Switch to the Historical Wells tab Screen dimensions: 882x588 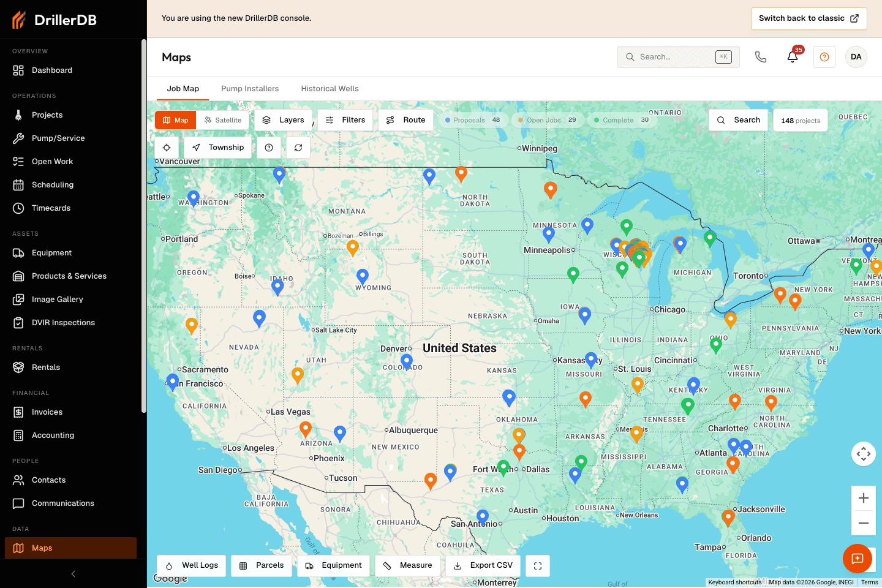click(x=330, y=89)
